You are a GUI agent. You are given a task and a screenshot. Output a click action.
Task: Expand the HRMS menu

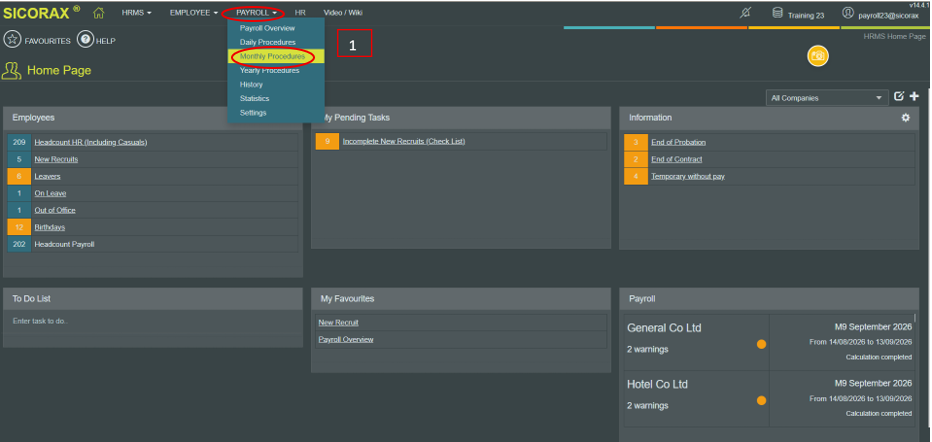coord(136,12)
